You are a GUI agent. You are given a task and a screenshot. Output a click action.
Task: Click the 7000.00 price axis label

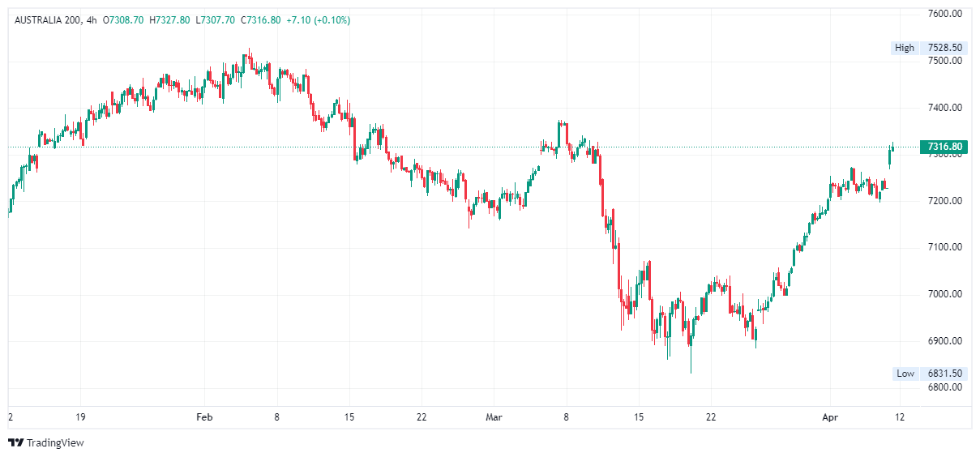(944, 294)
